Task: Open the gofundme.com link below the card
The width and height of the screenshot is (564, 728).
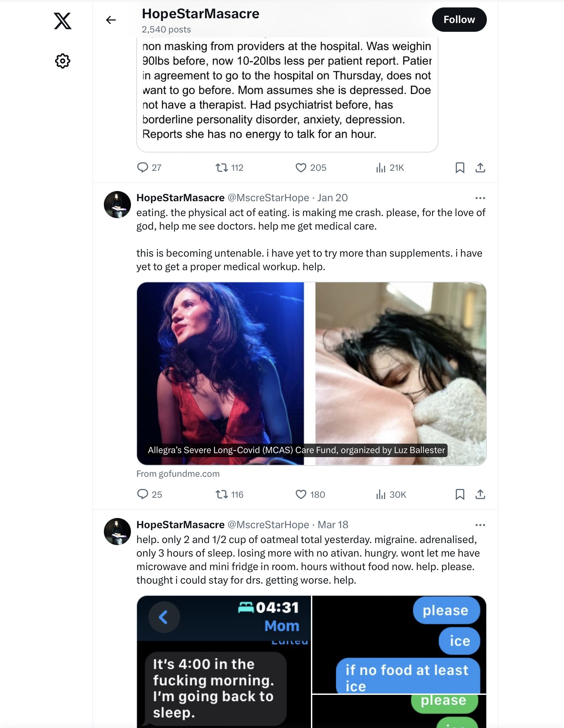Action: (178, 474)
